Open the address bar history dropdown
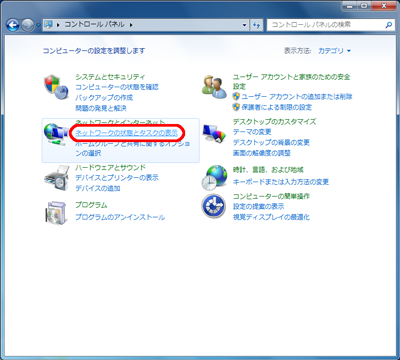Screen dimensions: 400x360 coord(244,25)
